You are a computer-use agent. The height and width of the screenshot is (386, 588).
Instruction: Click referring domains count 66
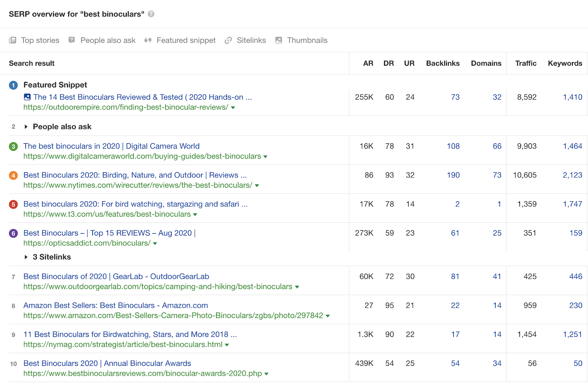(497, 146)
